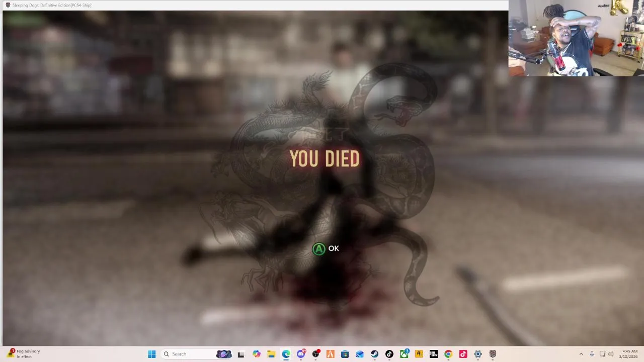Open the Fog advisory weather widget
Viewport: 644px width, 362px height.
tap(23, 354)
